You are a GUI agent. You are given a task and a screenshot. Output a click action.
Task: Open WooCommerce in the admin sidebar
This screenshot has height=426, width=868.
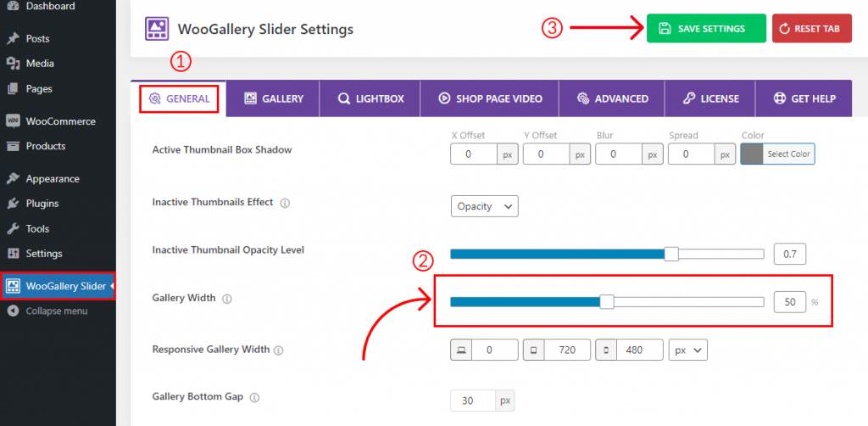click(58, 121)
